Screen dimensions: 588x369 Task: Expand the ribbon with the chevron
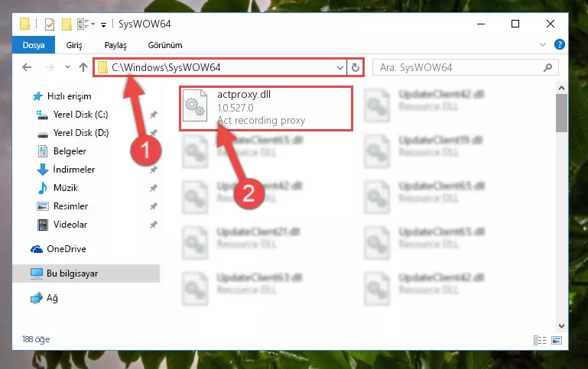click(543, 44)
